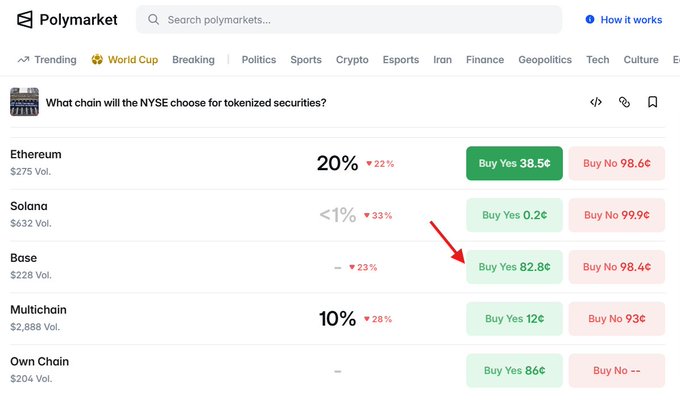Viewport: 680px width, 411px height.
Task: Click the Own Chain outcome name
Action: point(39,362)
